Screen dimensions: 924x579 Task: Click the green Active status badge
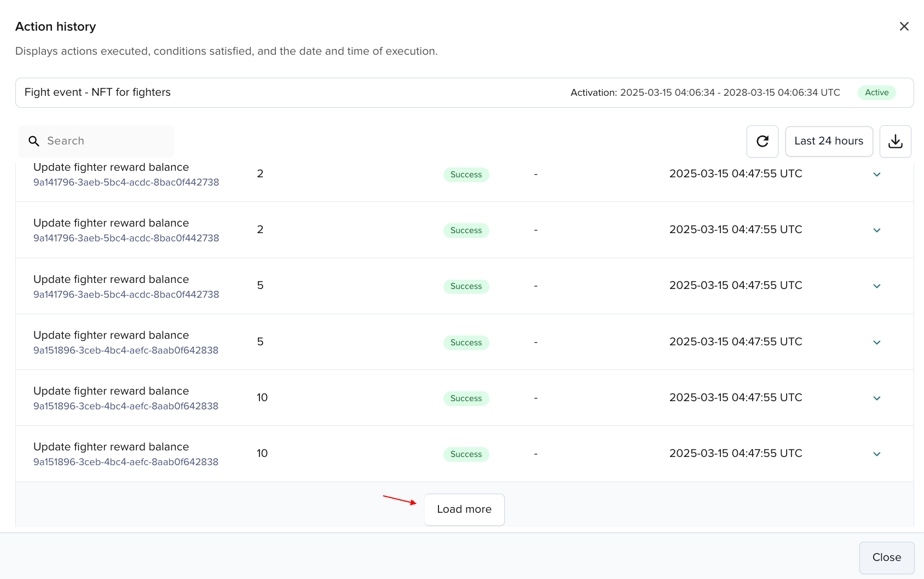876,92
